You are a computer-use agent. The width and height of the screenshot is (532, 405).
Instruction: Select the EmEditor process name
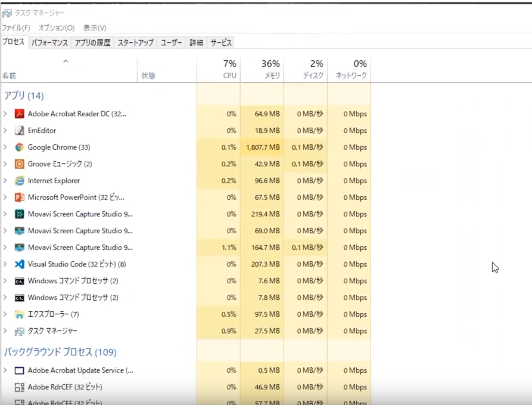pyautogui.click(x=42, y=130)
